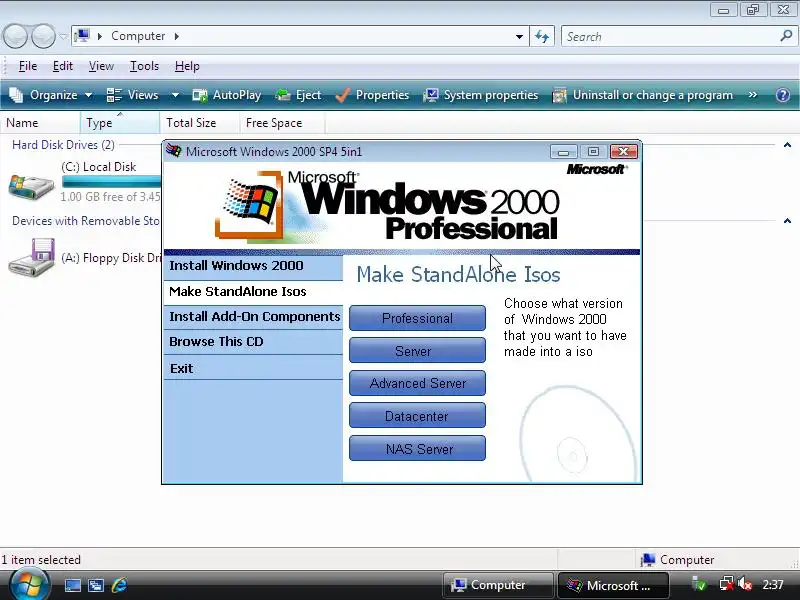Viewport: 800px width, 600px height.
Task: Collapse the Hard Disk Drives group
Action: coord(787,145)
